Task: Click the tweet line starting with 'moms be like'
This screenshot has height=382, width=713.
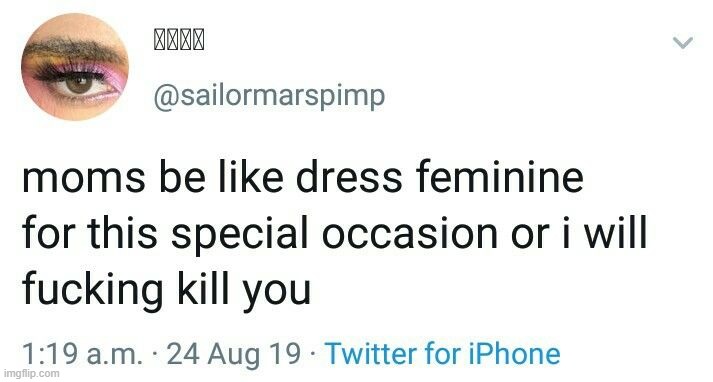Action: 303,178
